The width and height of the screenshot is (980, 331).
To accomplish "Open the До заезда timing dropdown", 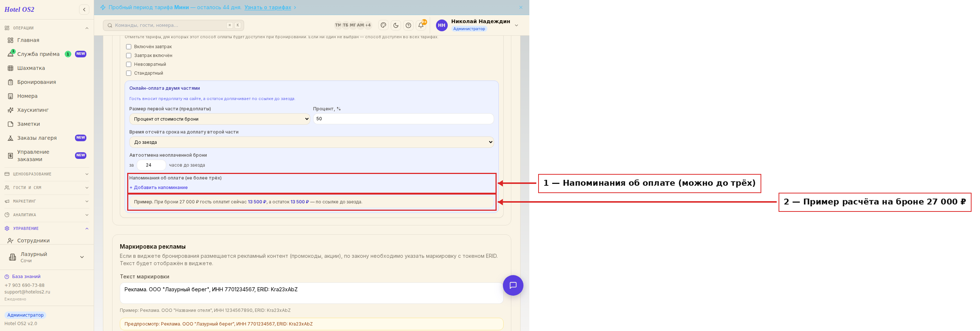I will (311, 142).
